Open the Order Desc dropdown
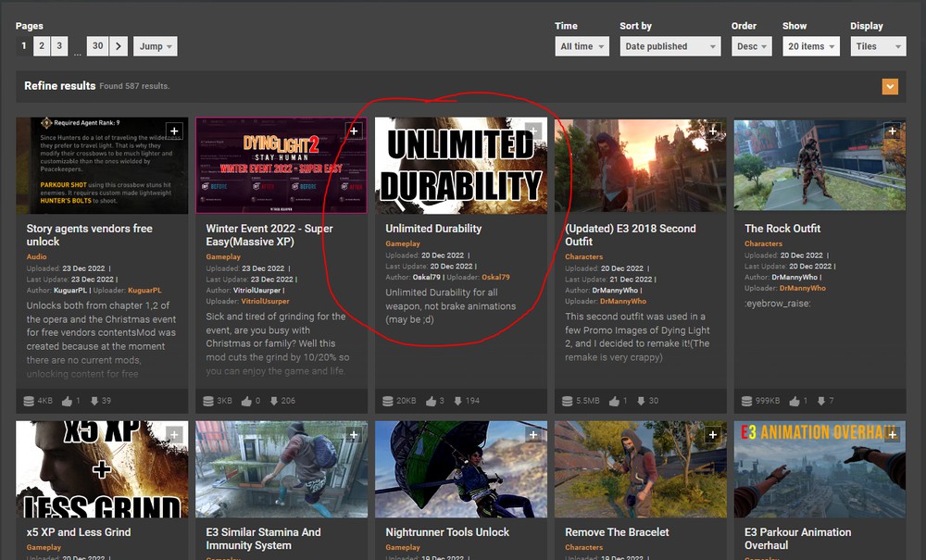This screenshot has height=560, width=926. [753, 46]
